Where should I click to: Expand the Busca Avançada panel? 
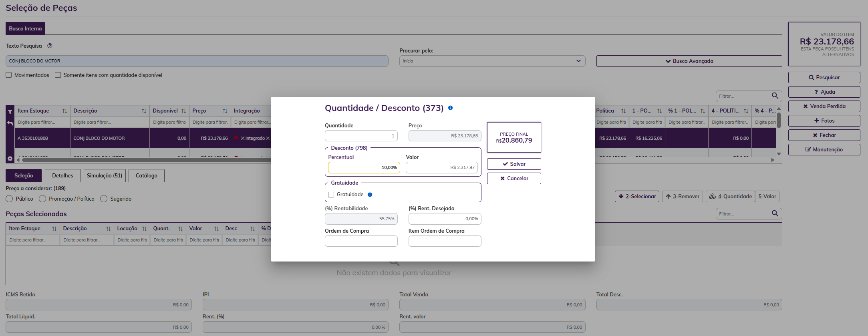pos(689,61)
